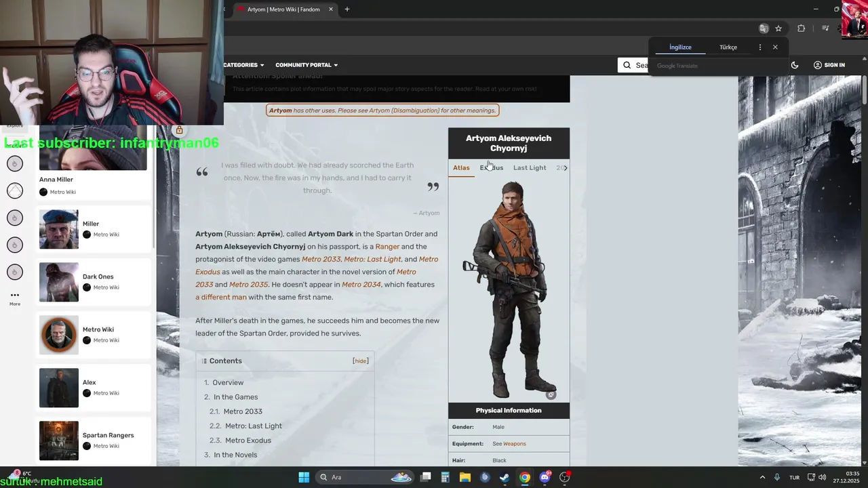Select the Last Light infobox tab

coord(530,168)
